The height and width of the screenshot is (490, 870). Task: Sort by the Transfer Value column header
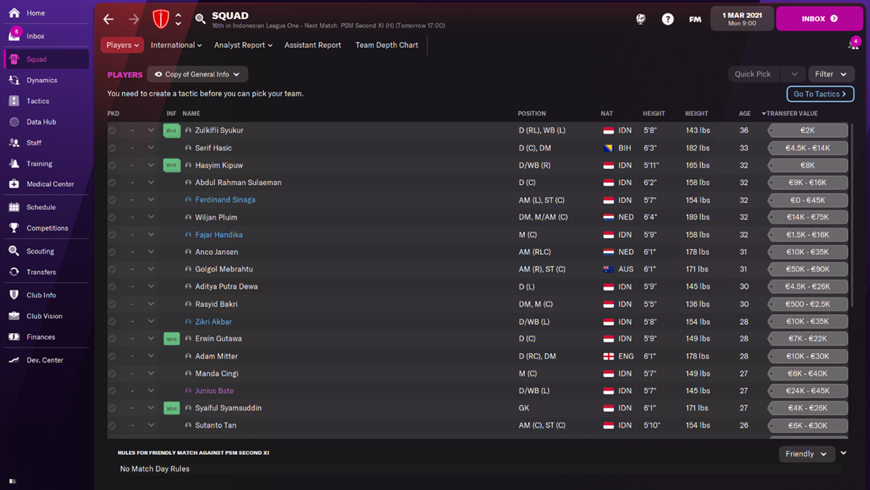(792, 114)
